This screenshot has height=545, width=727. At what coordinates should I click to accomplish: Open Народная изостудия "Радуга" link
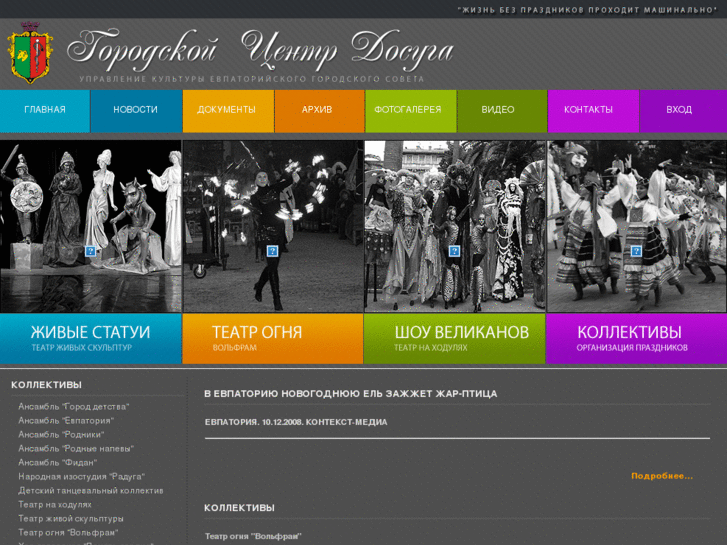pyautogui.click(x=82, y=476)
